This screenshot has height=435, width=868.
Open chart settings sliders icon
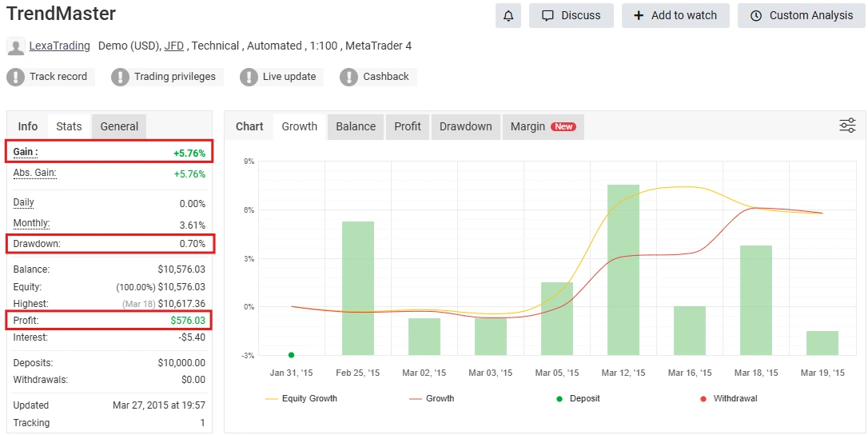(847, 126)
